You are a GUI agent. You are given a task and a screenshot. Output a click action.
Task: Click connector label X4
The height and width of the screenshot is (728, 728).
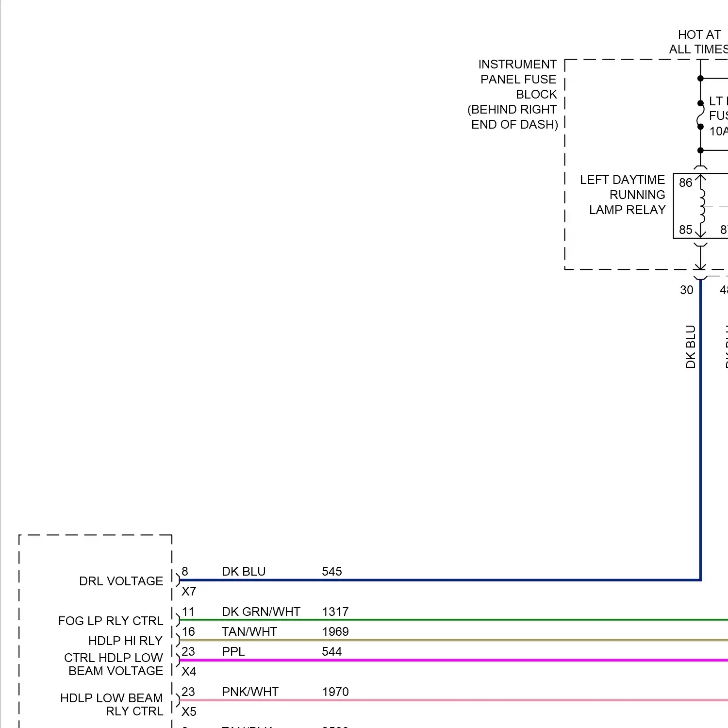[189, 671]
